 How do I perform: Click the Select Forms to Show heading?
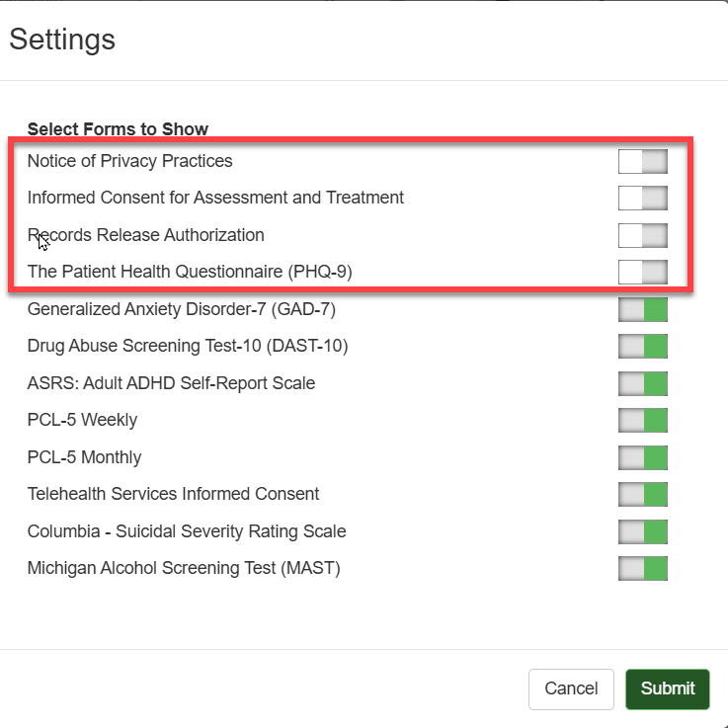pyautogui.click(x=118, y=128)
